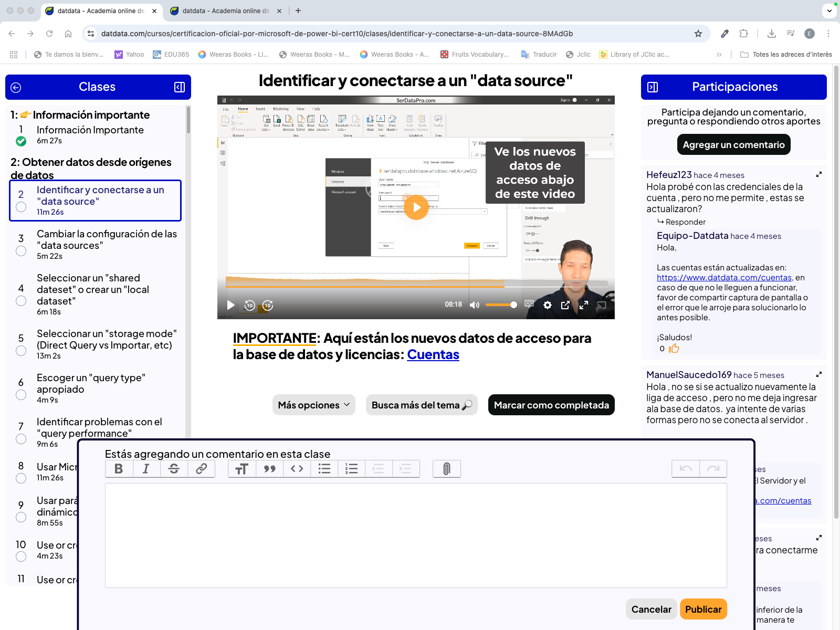Screen dimensions: 840x630
Task: Apply strikethrough formatting in comment editor
Action: click(x=174, y=469)
